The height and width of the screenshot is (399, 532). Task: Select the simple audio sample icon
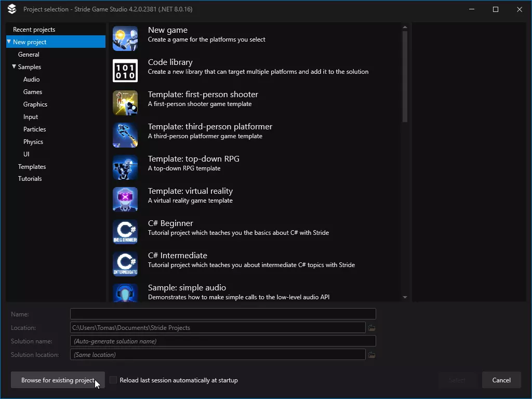[x=125, y=293]
